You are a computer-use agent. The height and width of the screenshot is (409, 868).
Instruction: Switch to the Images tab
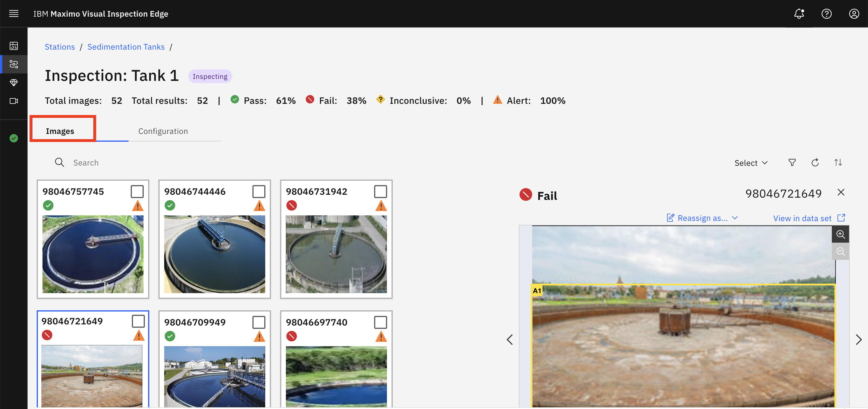tap(60, 131)
